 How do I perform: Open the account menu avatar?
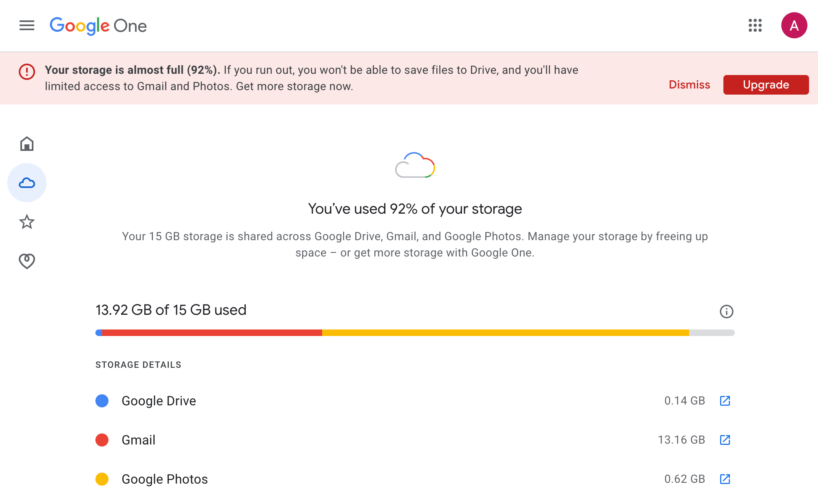click(794, 25)
